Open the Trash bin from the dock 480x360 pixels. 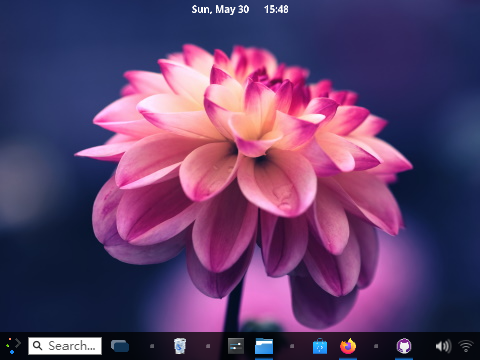coord(180,346)
